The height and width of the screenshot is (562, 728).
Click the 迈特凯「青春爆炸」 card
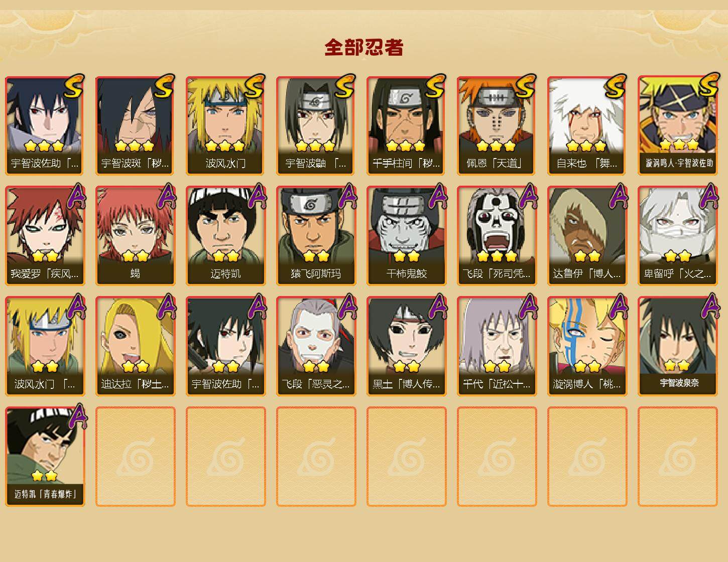[45, 457]
